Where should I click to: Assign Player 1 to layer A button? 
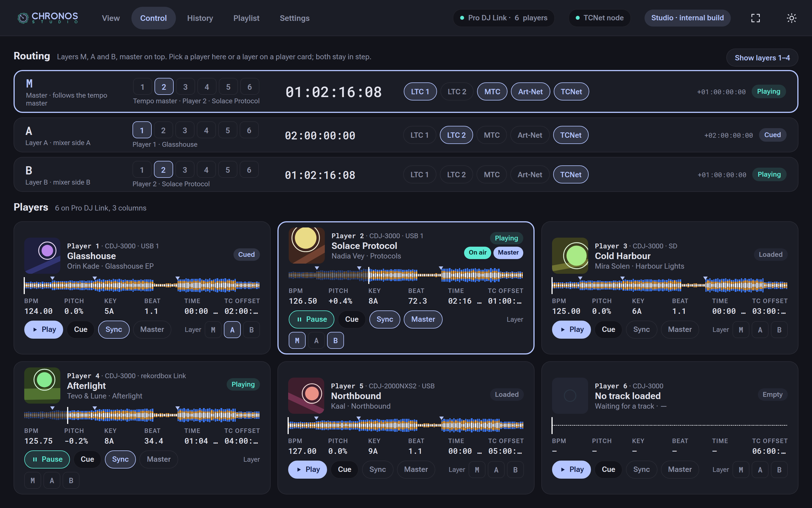(x=232, y=330)
